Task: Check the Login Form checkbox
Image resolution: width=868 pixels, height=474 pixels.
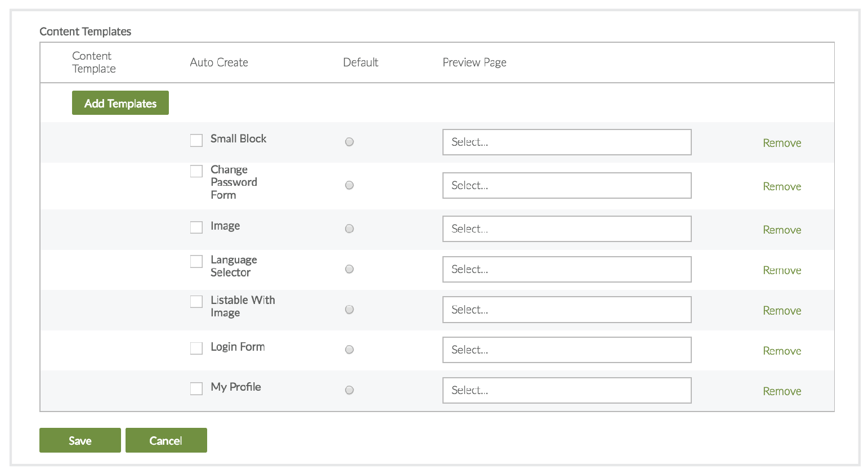Action: [196, 348]
